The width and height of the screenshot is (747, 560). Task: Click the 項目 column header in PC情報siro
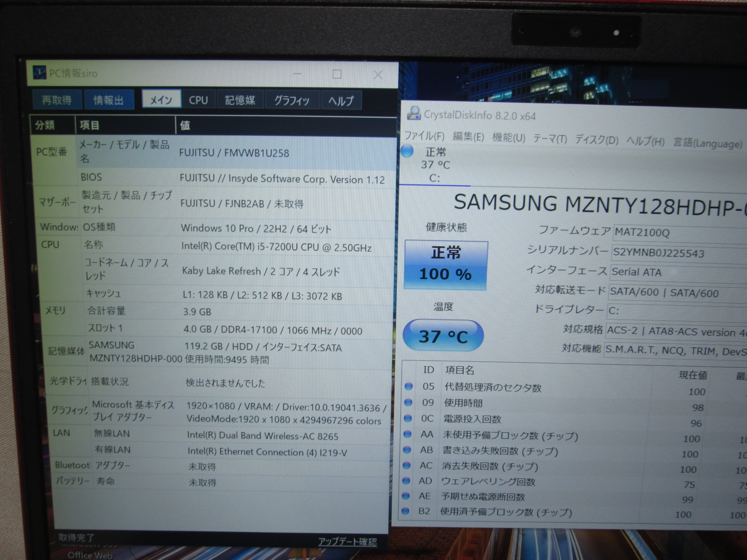(125, 125)
